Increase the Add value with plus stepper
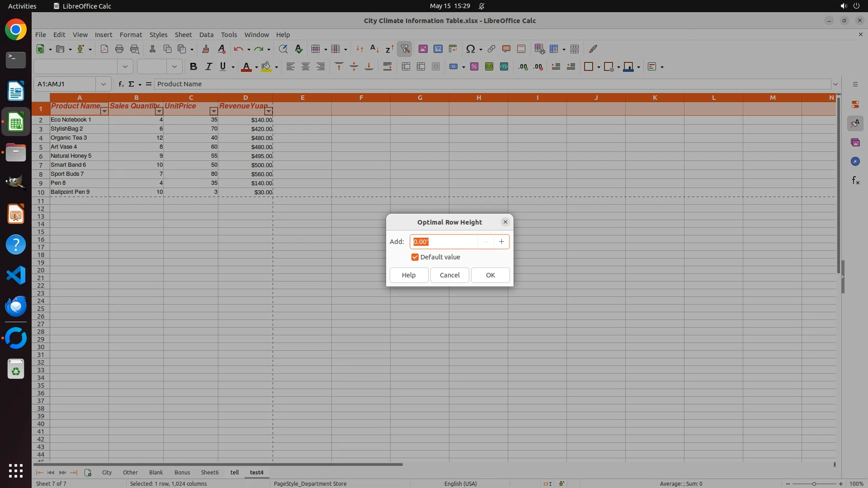 coord(501,242)
